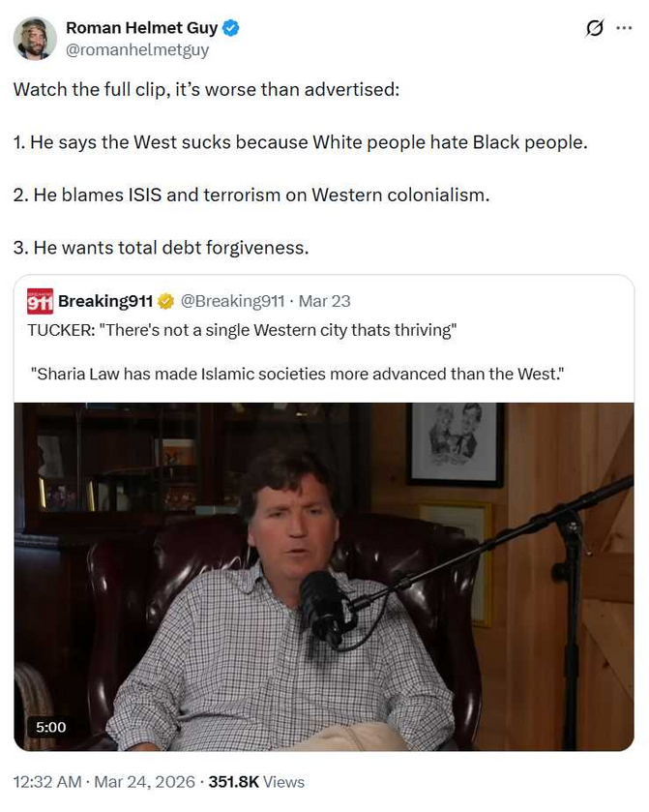Viewport: 649px width, 812px height.
Task: Click the Roman Helmet Guy display name
Action: pyautogui.click(x=142, y=27)
